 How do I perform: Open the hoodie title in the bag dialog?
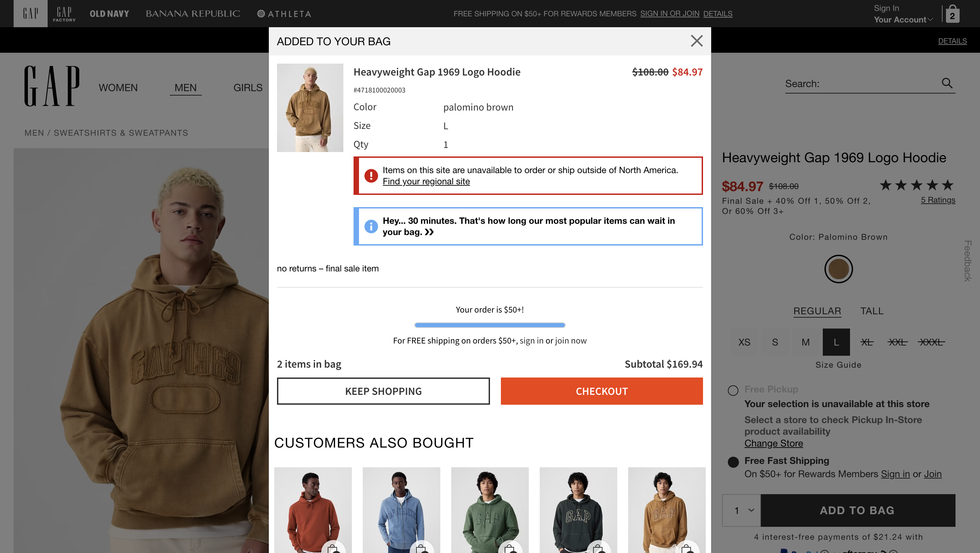tap(437, 72)
